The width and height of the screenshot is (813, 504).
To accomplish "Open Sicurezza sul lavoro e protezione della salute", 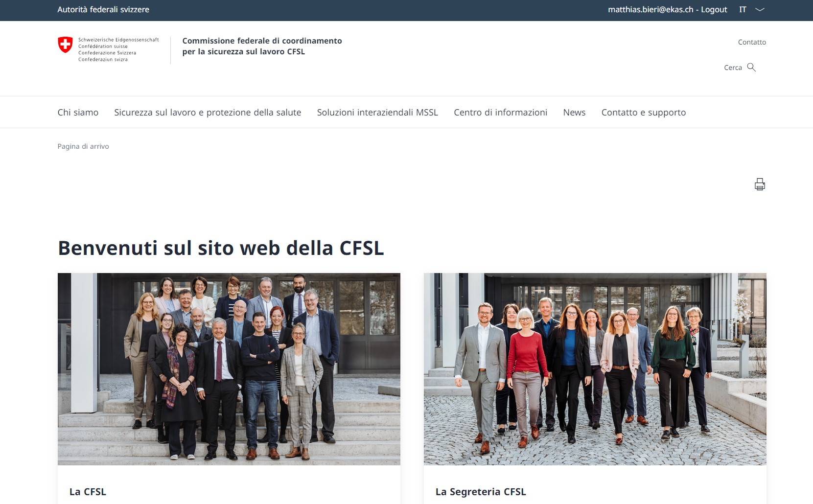I will (x=208, y=113).
